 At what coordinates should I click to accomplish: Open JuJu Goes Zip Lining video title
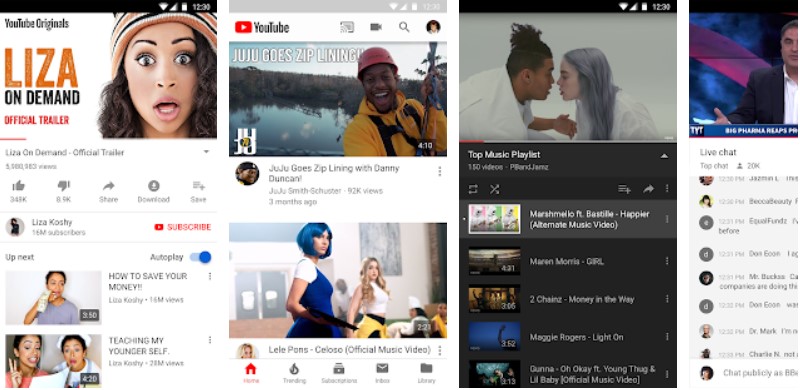click(334, 174)
